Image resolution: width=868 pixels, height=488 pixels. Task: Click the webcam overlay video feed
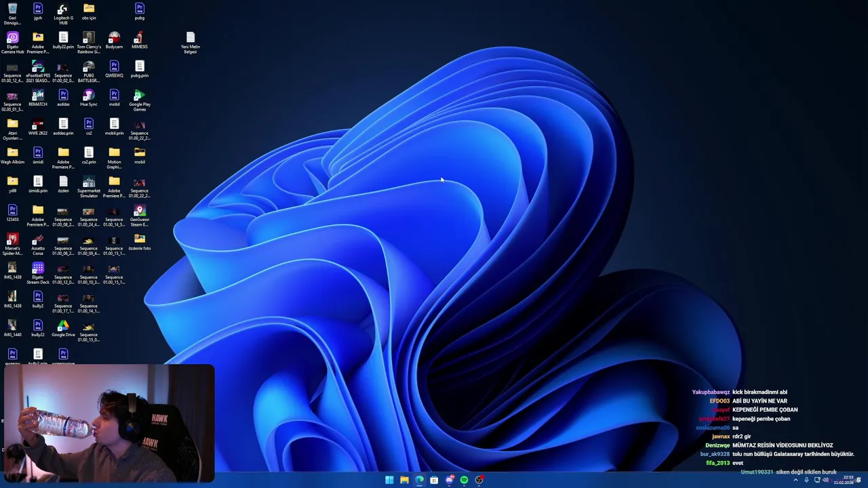pyautogui.click(x=108, y=423)
